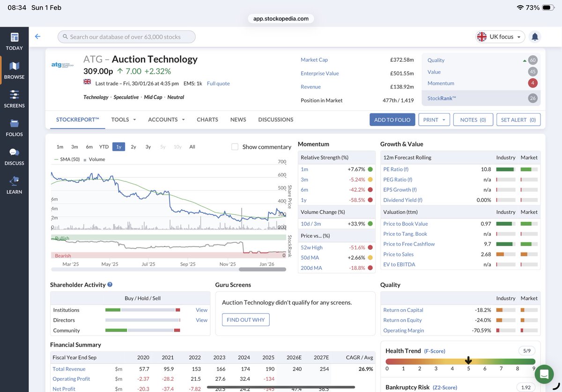Viewport: 562px width, 392px height.
Task: View Institutions shareholder activity
Action: coord(201,310)
